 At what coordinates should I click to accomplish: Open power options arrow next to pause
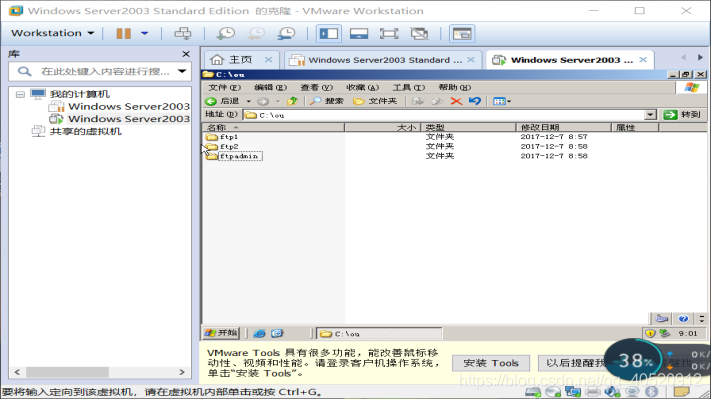144,33
